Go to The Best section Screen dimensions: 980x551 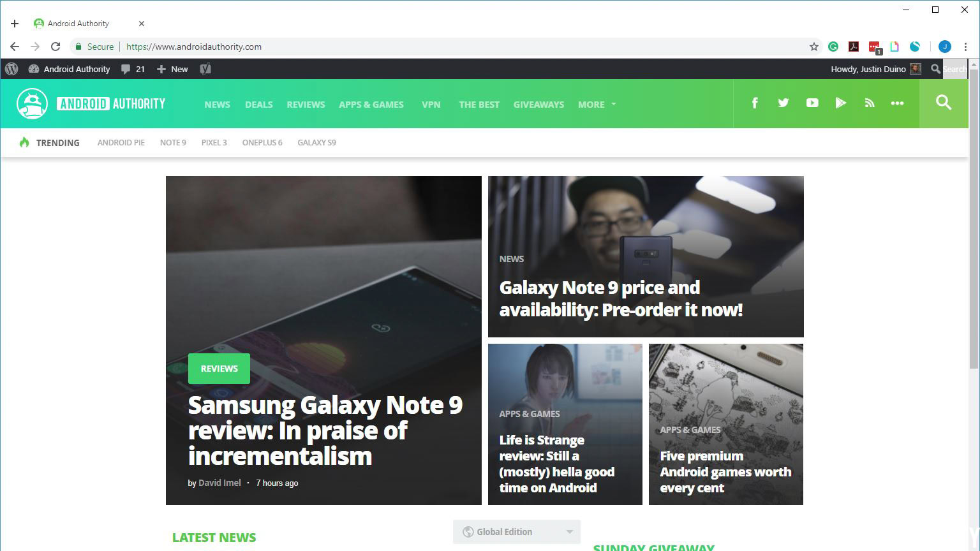pyautogui.click(x=479, y=105)
